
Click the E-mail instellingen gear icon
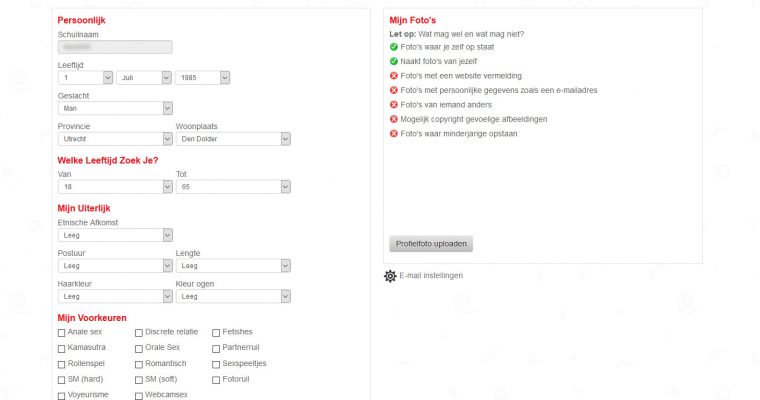(390, 276)
